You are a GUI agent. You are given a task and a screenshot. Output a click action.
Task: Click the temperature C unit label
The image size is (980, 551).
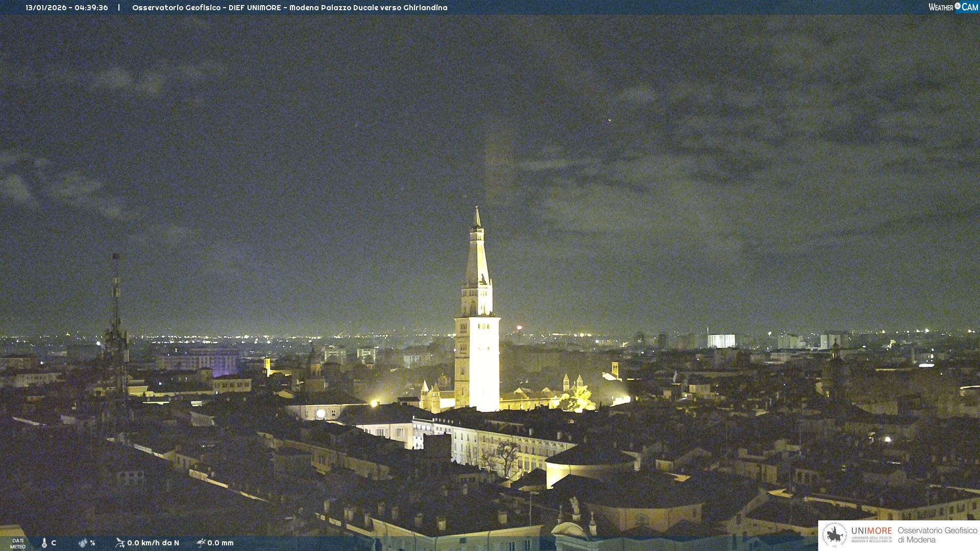tap(54, 543)
